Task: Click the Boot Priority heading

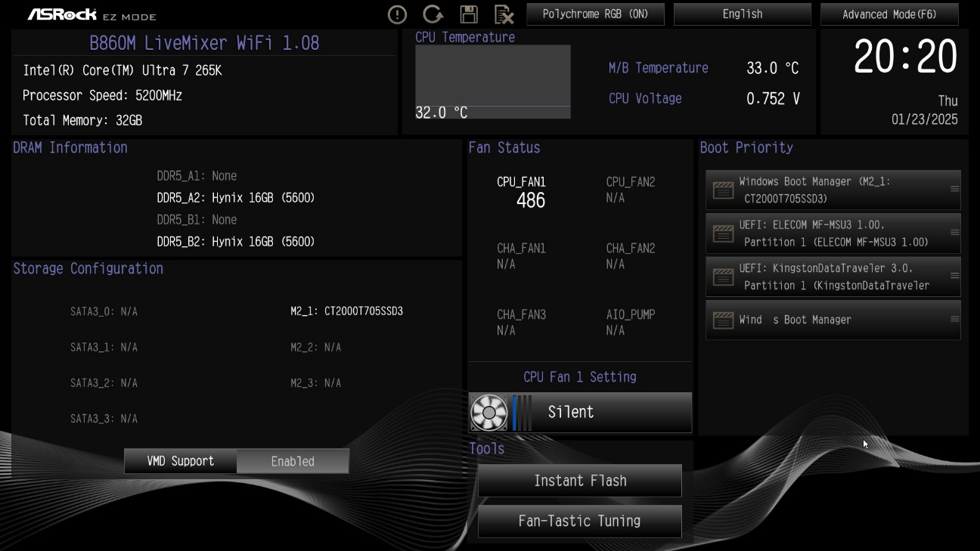Action: 746,147
